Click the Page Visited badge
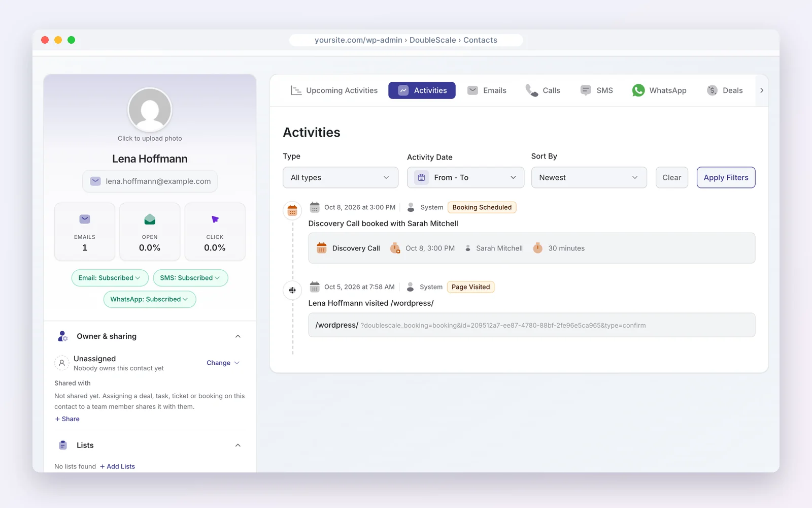 pyautogui.click(x=470, y=287)
